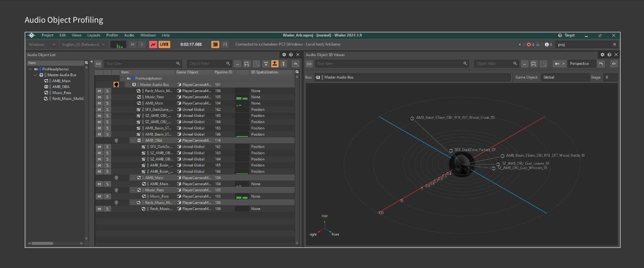
Task: Mute the Music_Pass row with pipeline ID 105 under Master Audio Bus
Action: pyautogui.click(x=99, y=97)
